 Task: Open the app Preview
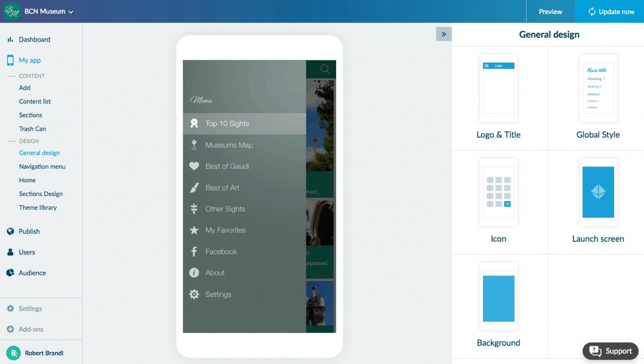[x=550, y=11]
